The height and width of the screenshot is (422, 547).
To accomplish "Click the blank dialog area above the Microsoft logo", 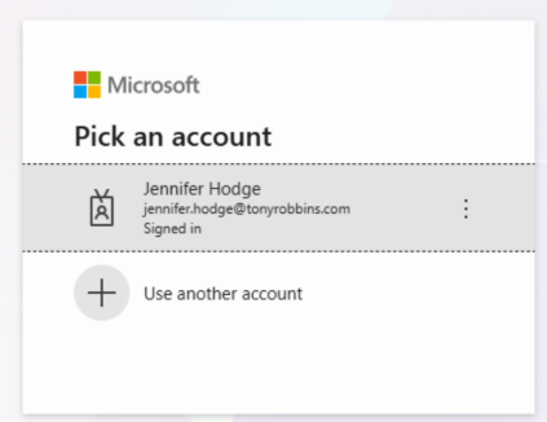I will coord(278,44).
